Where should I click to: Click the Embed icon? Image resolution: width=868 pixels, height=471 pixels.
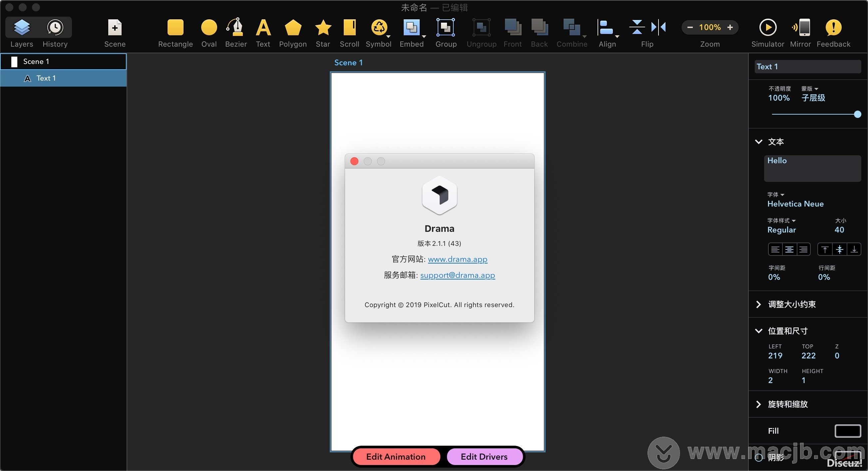point(411,27)
